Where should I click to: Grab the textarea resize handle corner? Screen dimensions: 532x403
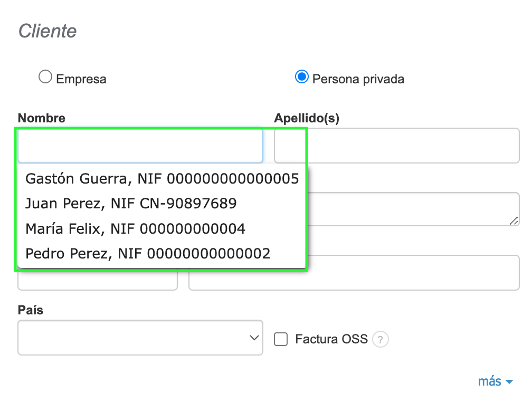click(514, 221)
